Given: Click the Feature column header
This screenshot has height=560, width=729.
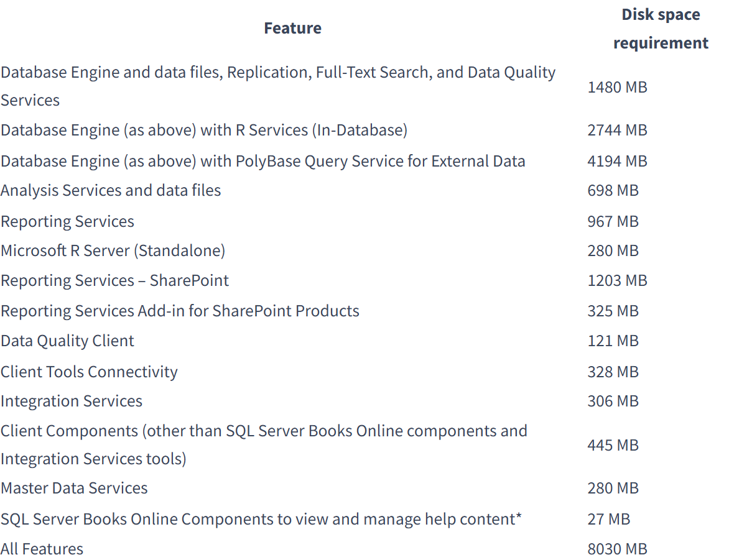Looking at the screenshot, I should [292, 27].
